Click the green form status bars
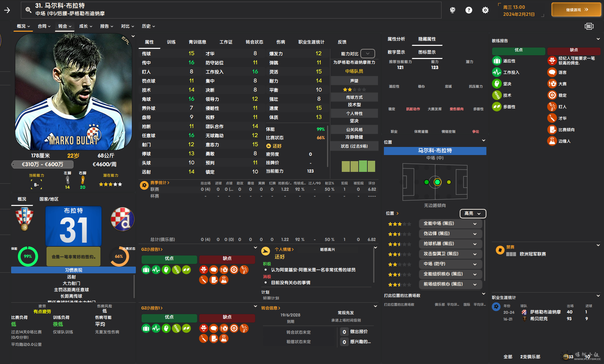Image resolution: width=604 pixels, height=364 pixels. [x=358, y=166]
